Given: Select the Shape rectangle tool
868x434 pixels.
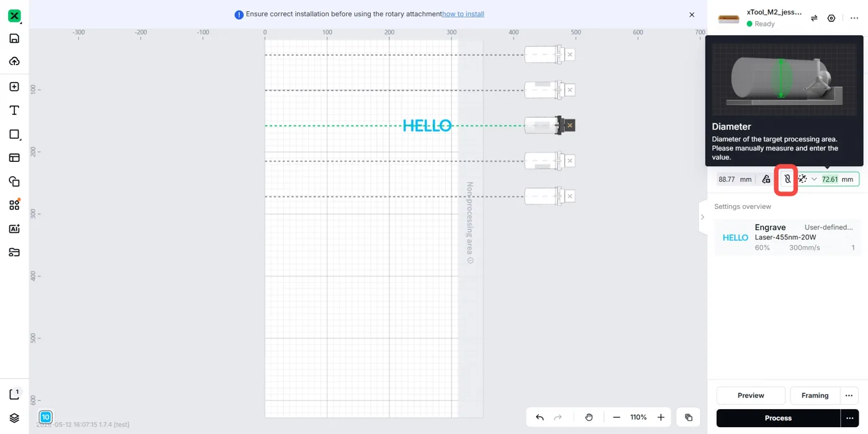Looking at the screenshot, I should [14, 135].
